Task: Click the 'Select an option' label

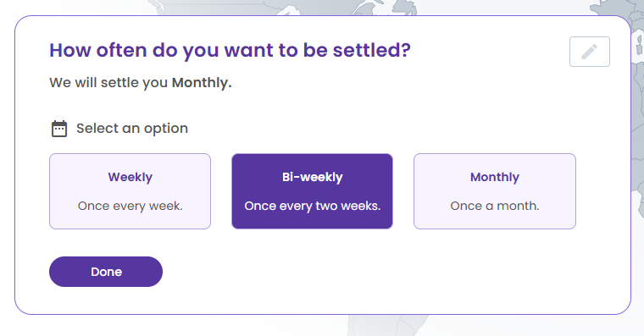Action: point(132,129)
